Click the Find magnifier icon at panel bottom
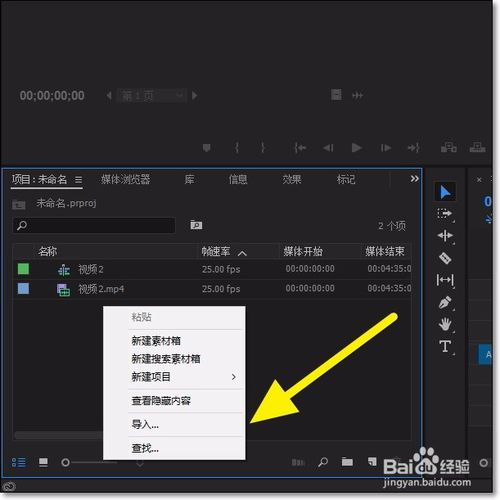The width and height of the screenshot is (500, 500). tap(323, 462)
